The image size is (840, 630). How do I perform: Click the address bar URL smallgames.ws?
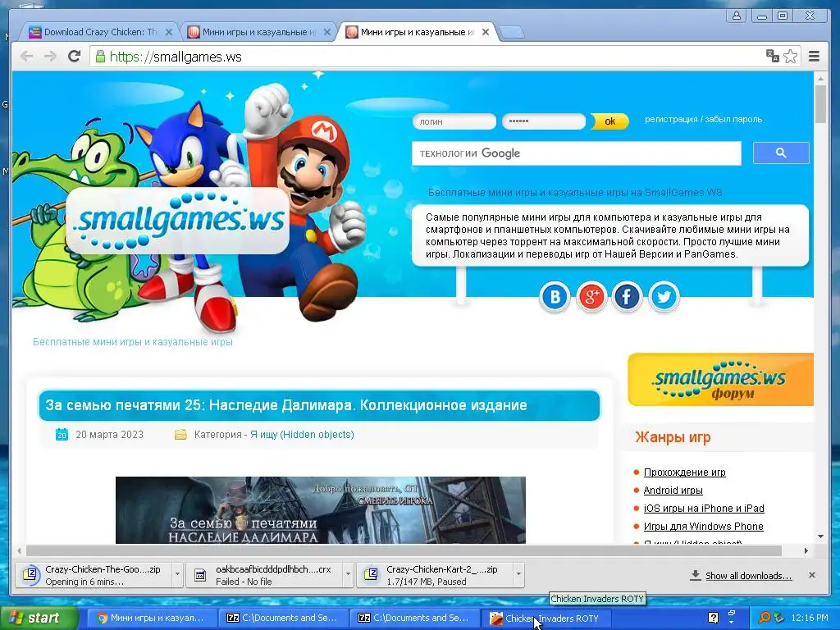(176, 57)
